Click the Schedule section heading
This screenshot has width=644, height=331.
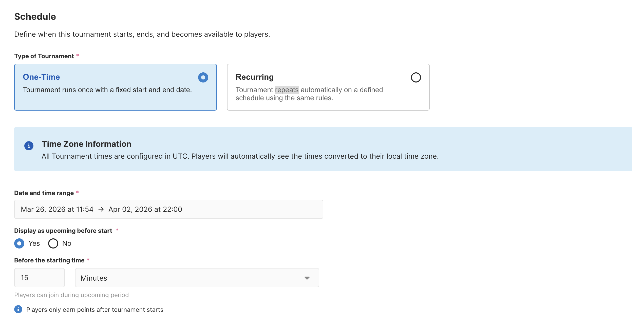point(35,17)
